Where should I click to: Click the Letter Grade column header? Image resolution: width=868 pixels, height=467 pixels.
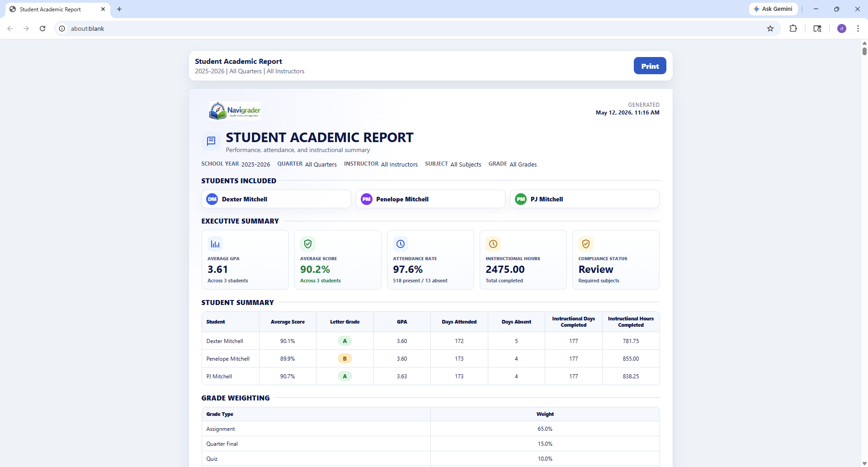345,322
